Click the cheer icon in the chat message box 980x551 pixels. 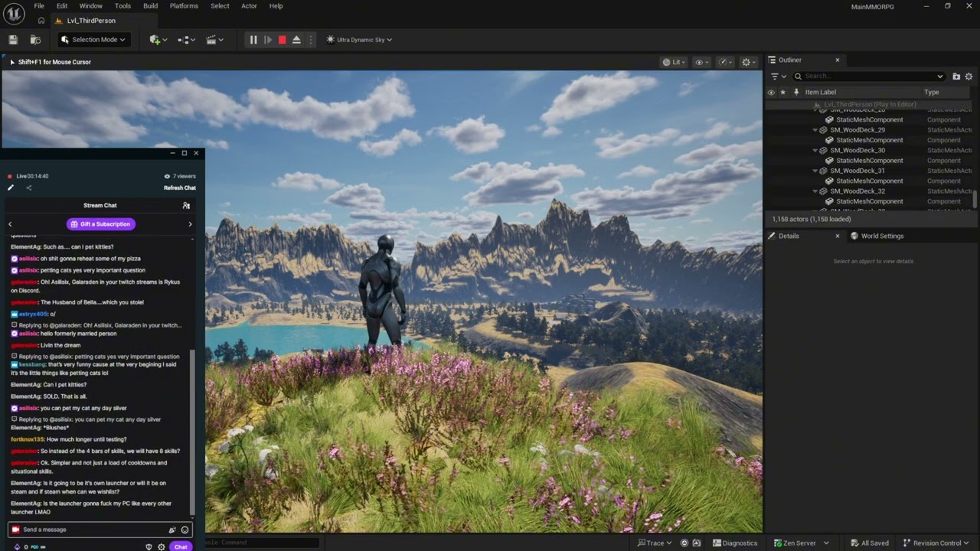(172, 530)
